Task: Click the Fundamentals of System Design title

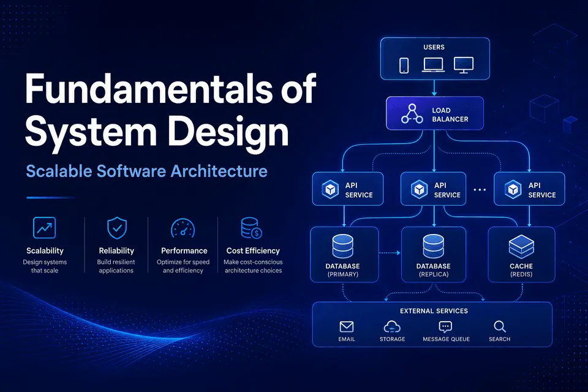Action: pos(171,111)
